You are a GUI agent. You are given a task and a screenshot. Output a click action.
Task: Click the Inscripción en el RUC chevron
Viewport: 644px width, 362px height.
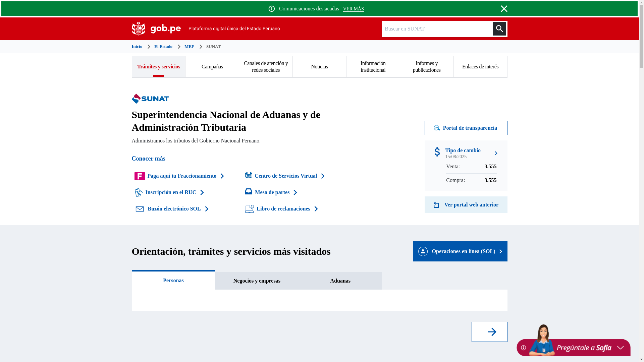(x=202, y=193)
